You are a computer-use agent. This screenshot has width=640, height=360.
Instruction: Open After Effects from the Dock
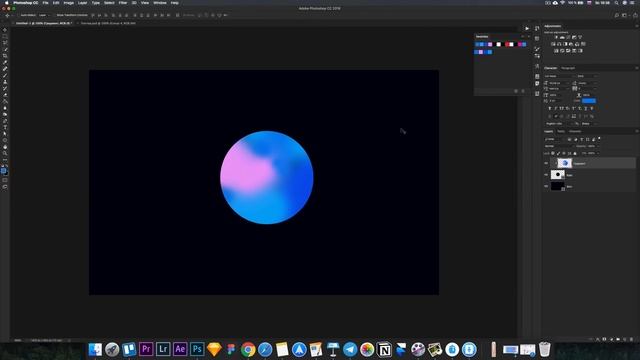click(180, 349)
